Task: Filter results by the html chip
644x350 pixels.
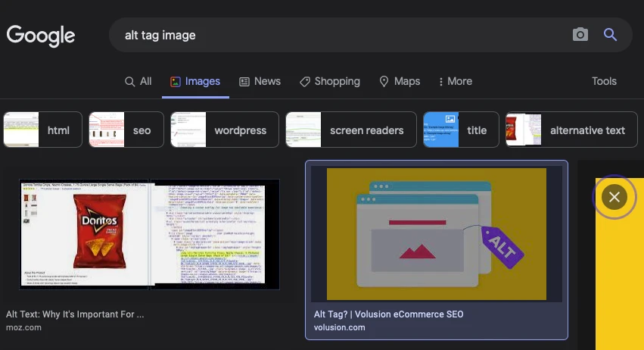Action: click(42, 130)
